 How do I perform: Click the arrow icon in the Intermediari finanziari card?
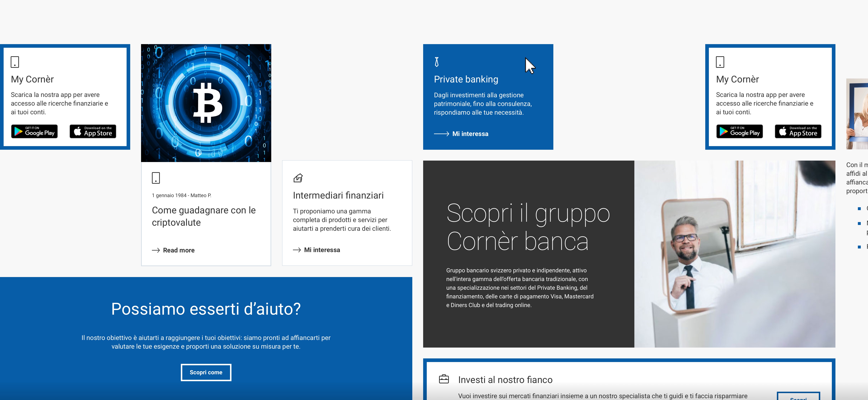click(x=297, y=250)
